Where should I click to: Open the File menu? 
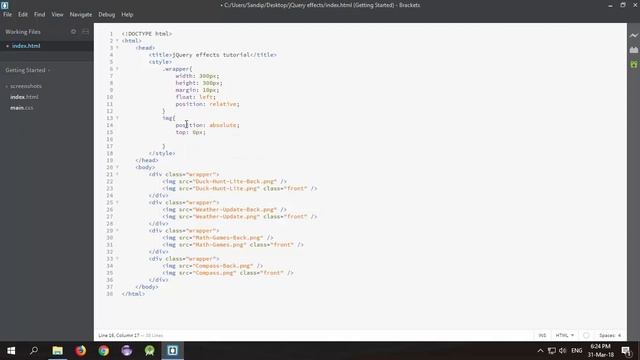point(7,14)
